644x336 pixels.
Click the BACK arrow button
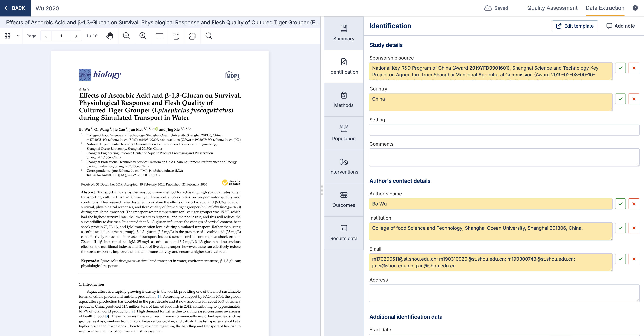tap(15, 8)
